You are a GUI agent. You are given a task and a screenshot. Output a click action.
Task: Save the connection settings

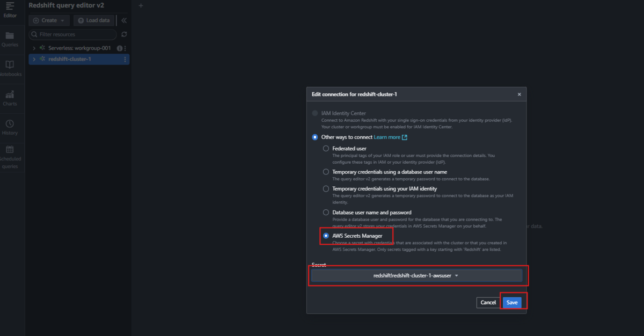pos(512,302)
